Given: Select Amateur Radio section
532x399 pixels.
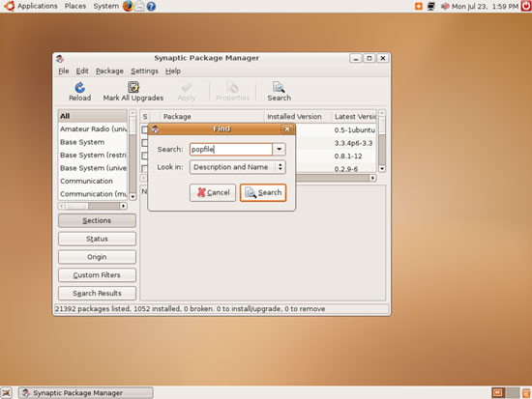Looking at the screenshot, I should click(x=93, y=129).
